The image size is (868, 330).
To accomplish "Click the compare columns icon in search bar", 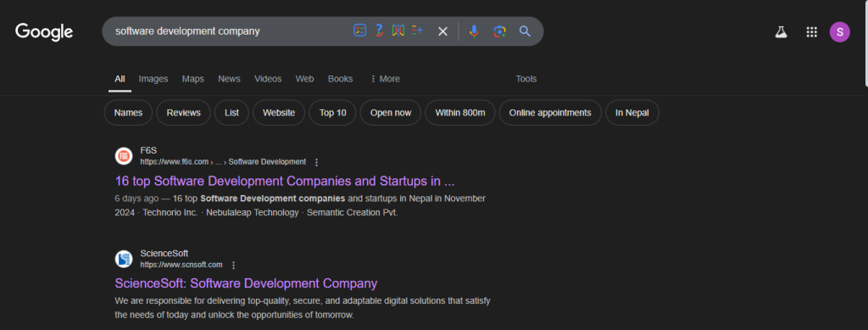I will (398, 31).
